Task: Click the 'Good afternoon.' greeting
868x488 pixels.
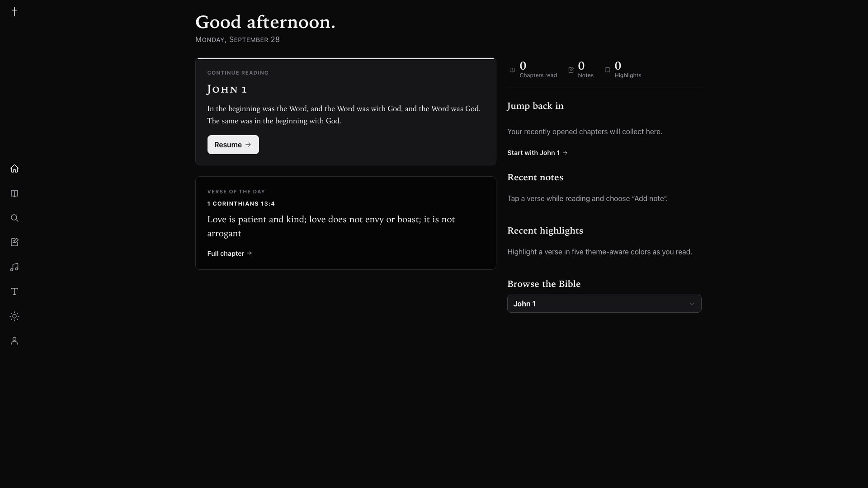Action: click(x=265, y=22)
